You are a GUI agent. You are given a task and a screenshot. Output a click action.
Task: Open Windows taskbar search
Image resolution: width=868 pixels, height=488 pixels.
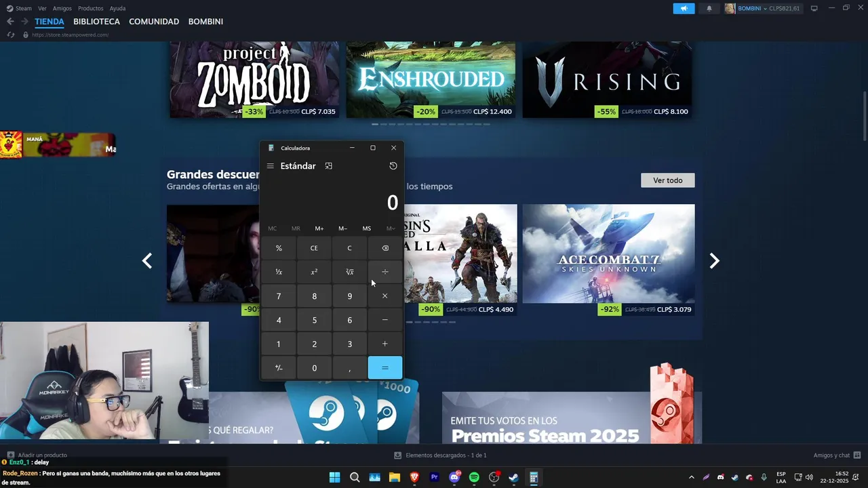coord(355,477)
